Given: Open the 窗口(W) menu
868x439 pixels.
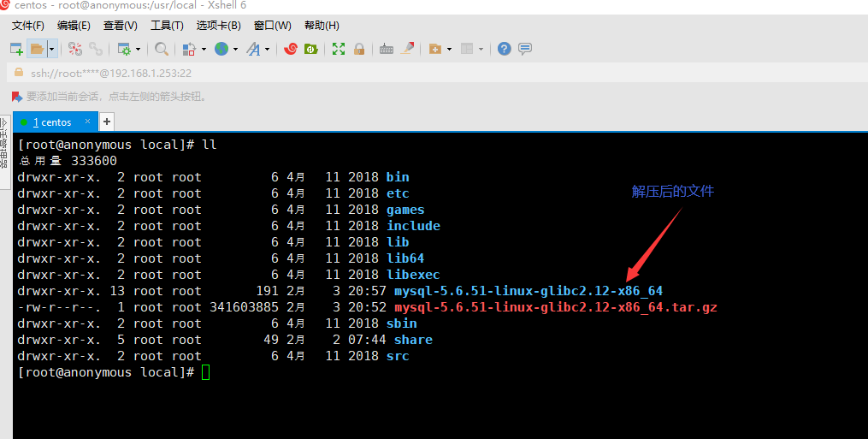Looking at the screenshot, I should (272, 26).
